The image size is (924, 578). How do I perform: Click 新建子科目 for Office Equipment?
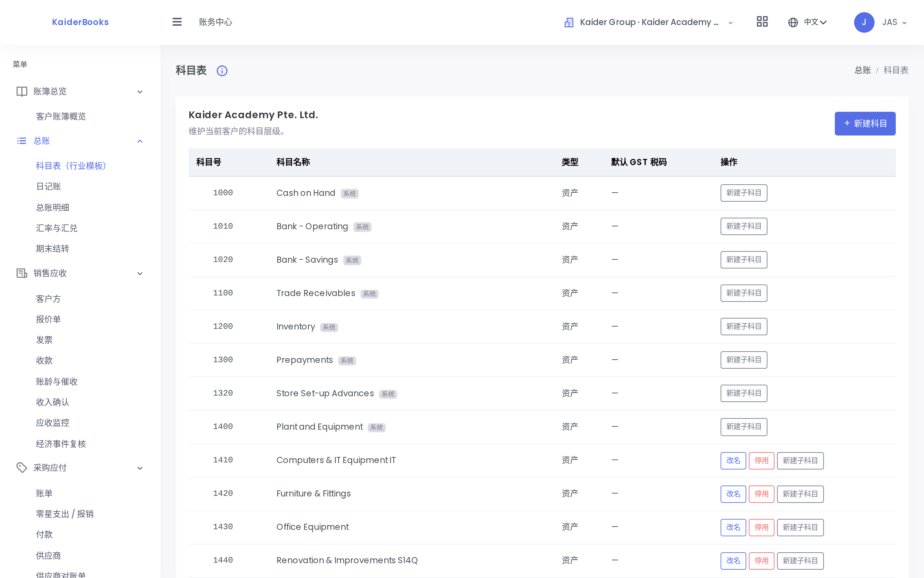click(x=800, y=527)
